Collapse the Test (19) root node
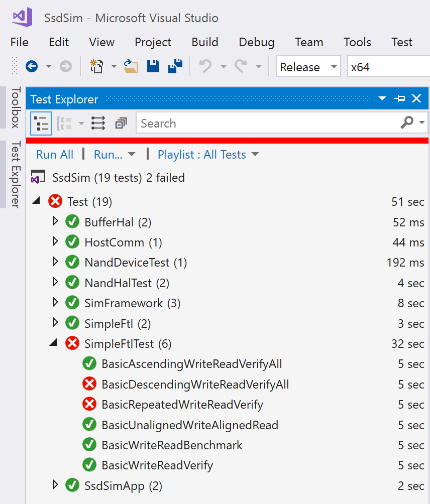The image size is (430, 504). tap(36, 201)
